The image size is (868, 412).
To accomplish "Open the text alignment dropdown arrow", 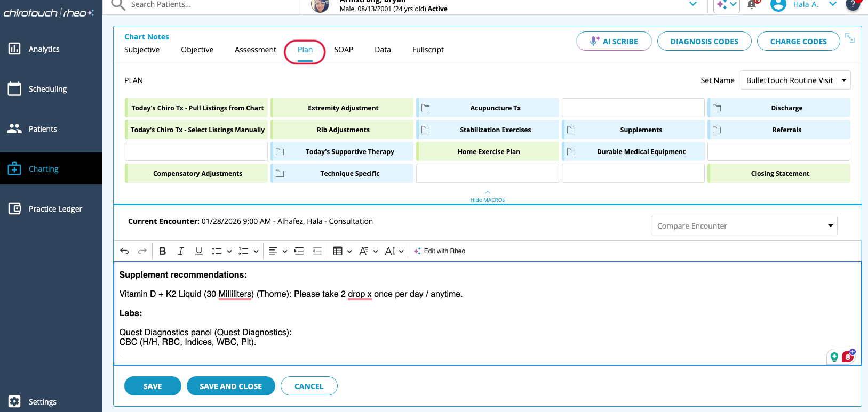I will click(x=285, y=252).
